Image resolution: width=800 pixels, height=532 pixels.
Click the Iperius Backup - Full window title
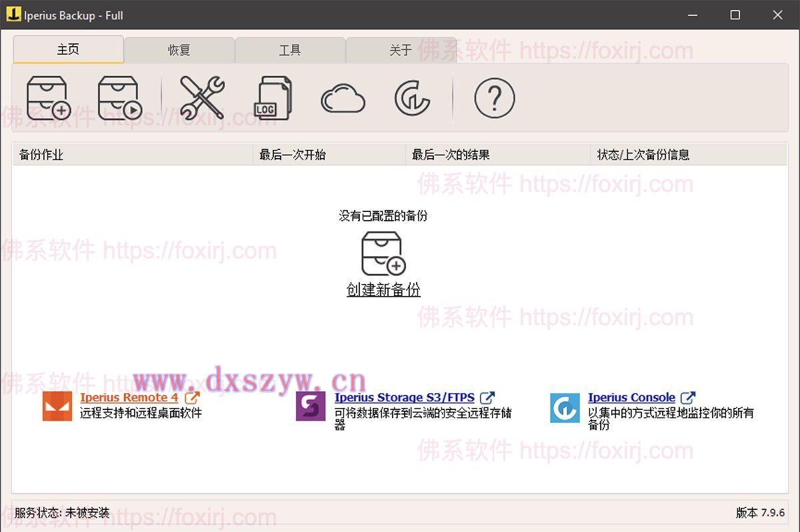[73, 15]
